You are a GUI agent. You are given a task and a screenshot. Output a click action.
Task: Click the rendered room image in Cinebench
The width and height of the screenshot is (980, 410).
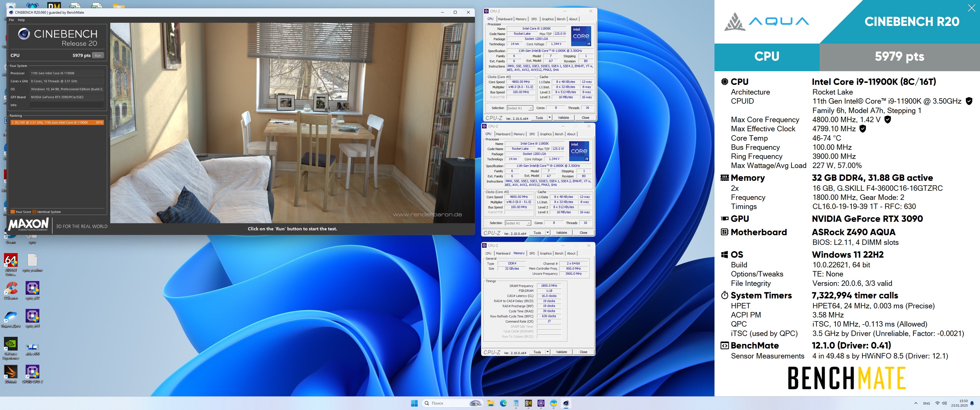click(x=292, y=123)
